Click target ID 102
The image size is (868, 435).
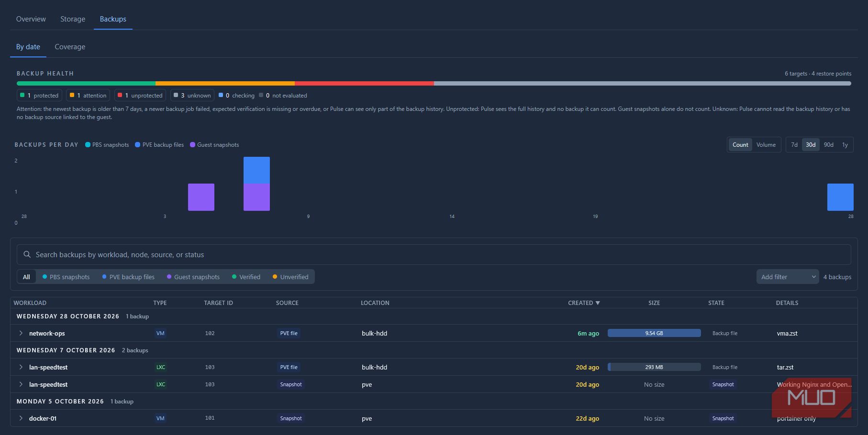point(210,333)
